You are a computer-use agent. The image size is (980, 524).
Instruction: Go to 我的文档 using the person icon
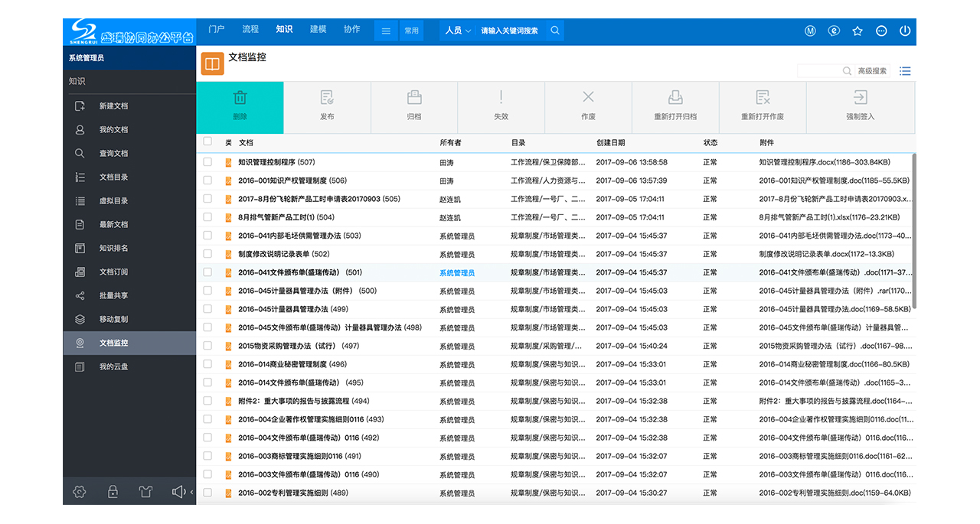(x=80, y=130)
